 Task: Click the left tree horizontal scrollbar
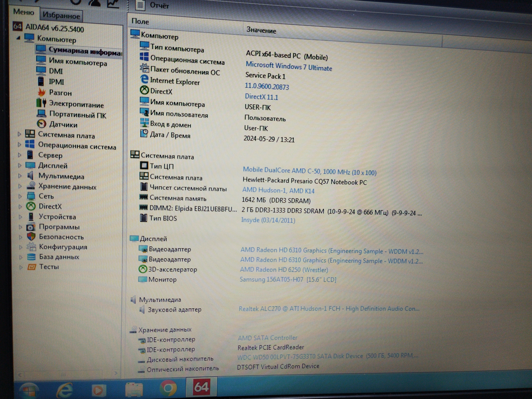(68, 374)
